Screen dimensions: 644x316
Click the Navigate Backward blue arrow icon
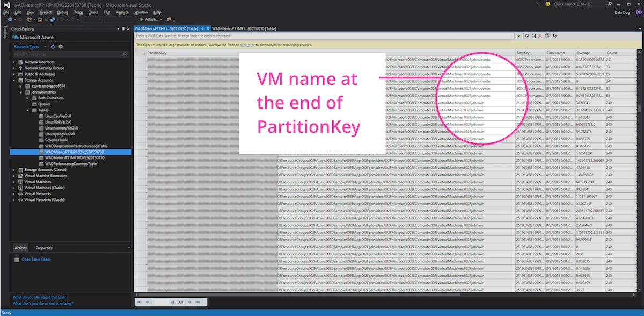point(9,19)
